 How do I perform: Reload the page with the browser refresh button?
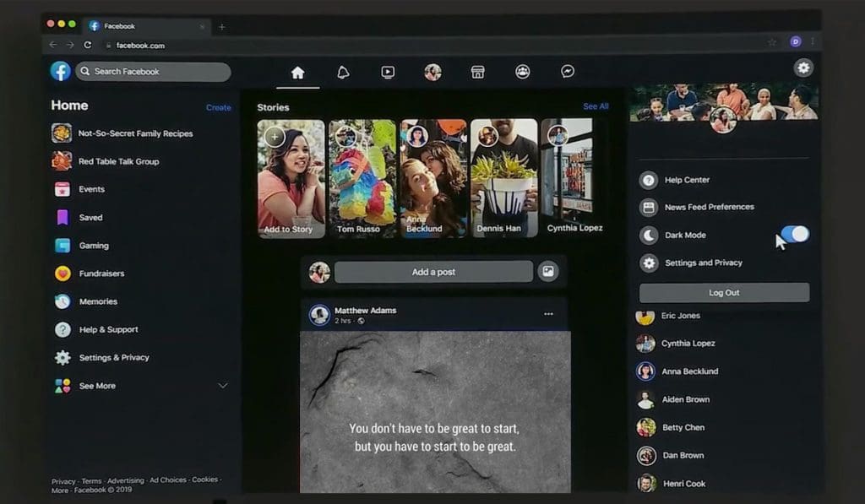point(88,45)
